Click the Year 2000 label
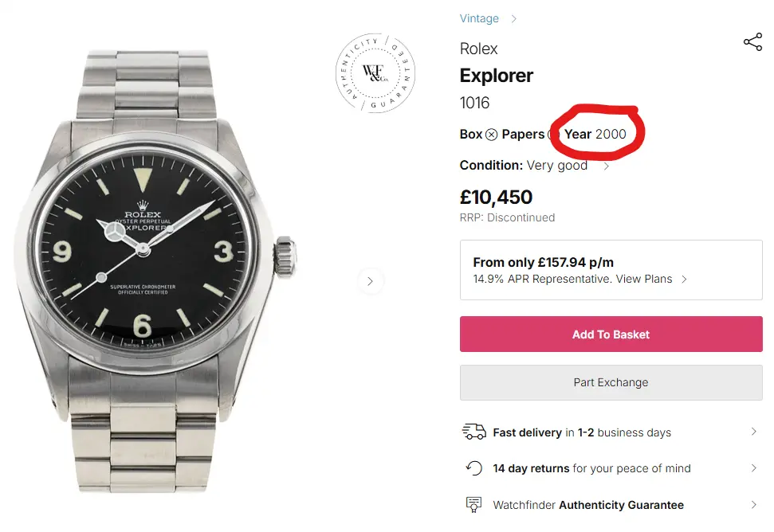774x532 pixels. click(595, 134)
